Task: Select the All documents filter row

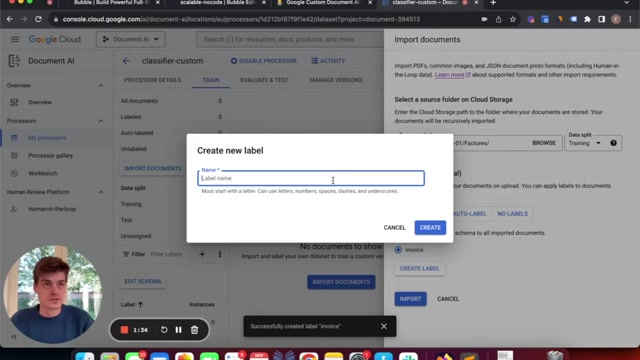Action: (x=171, y=101)
